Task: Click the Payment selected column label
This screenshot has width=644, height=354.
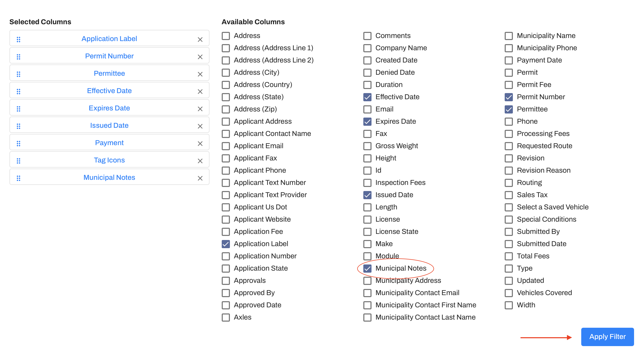Action: click(109, 143)
